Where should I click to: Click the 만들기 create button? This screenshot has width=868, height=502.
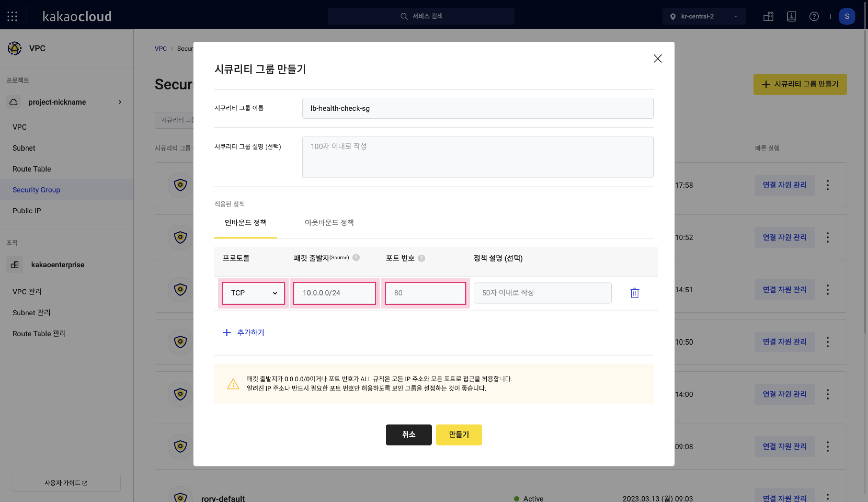click(459, 435)
